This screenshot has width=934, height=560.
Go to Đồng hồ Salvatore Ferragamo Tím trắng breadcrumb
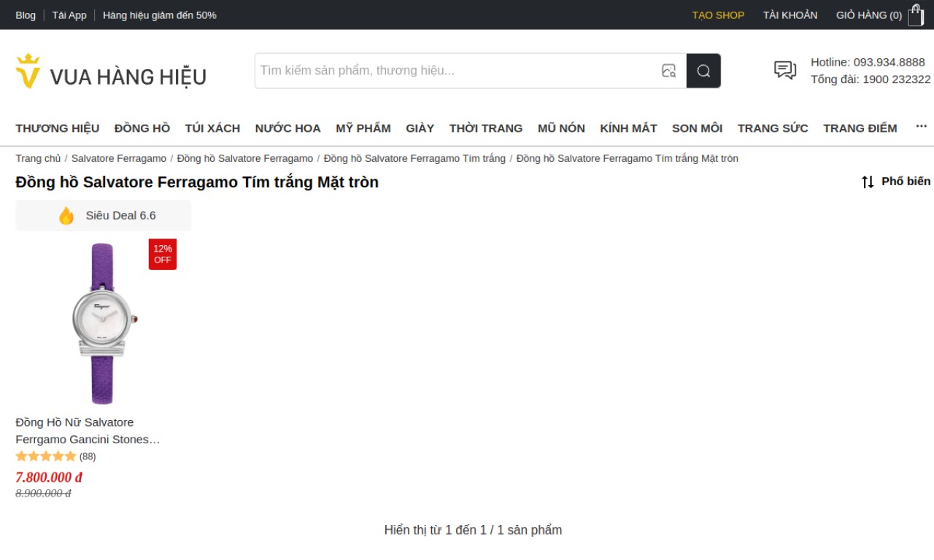click(414, 158)
